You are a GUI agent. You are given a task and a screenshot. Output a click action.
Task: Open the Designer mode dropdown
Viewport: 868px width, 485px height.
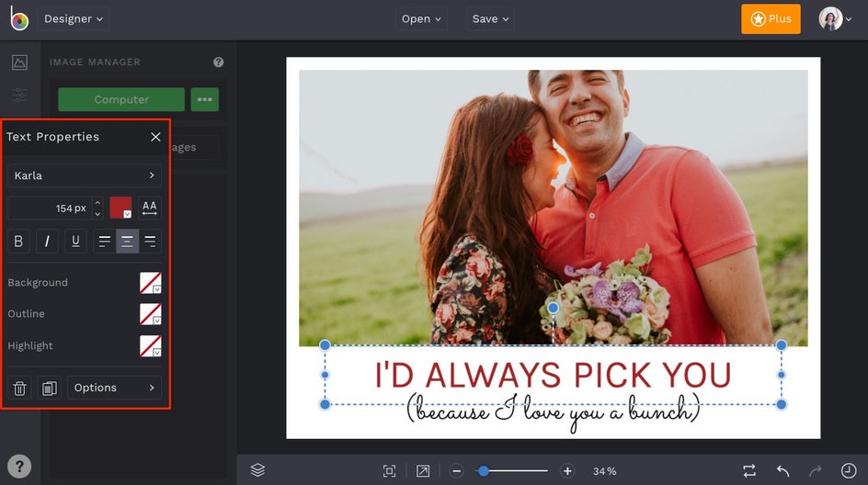click(x=73, y=18)
